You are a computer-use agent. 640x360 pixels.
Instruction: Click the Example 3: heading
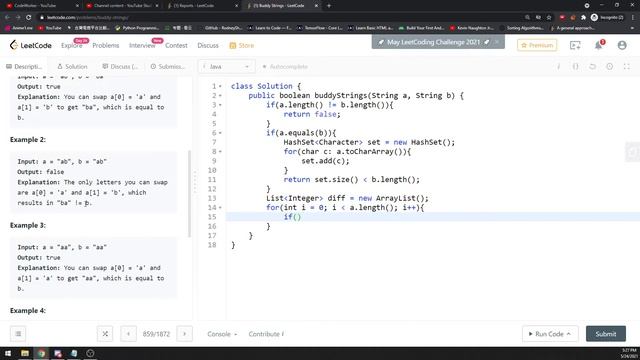[x=28, y=225]
